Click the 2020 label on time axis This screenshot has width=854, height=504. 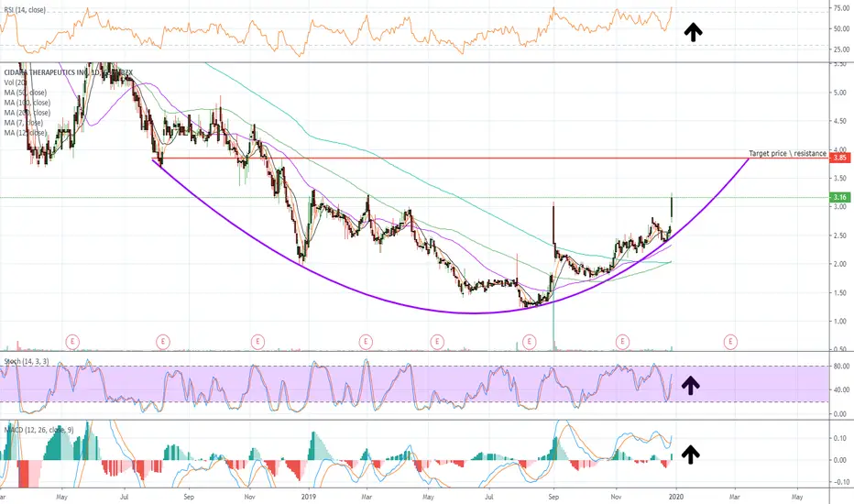tap(675, 497)
